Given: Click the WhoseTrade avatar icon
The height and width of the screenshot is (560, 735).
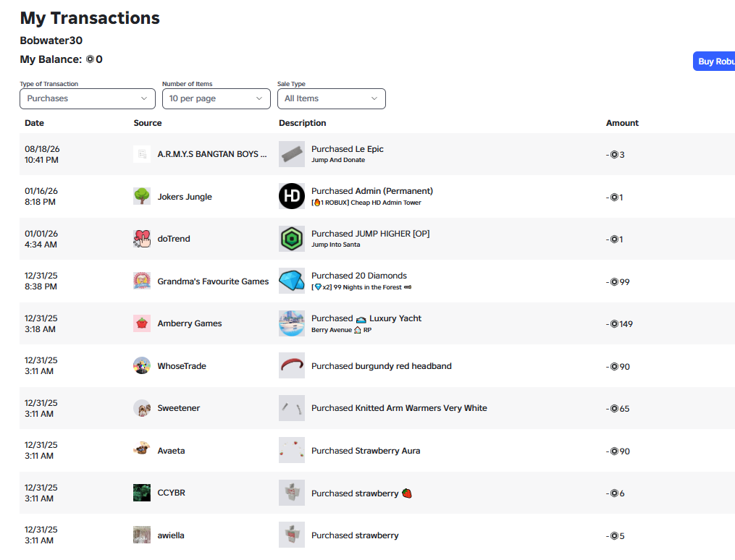Looking at the screenshot, I should tap(142, 365).
